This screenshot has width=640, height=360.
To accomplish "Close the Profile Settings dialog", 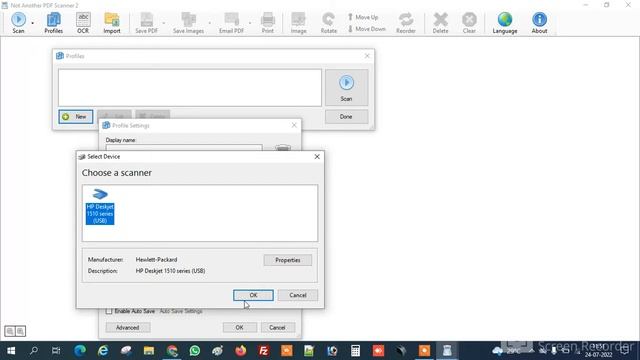I will 294,125.
